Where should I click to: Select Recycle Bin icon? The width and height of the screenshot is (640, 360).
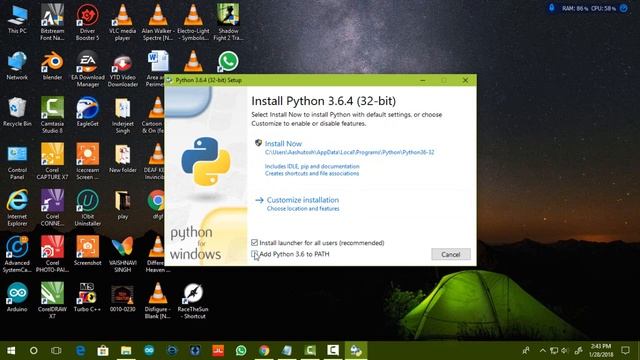(17, 112)
